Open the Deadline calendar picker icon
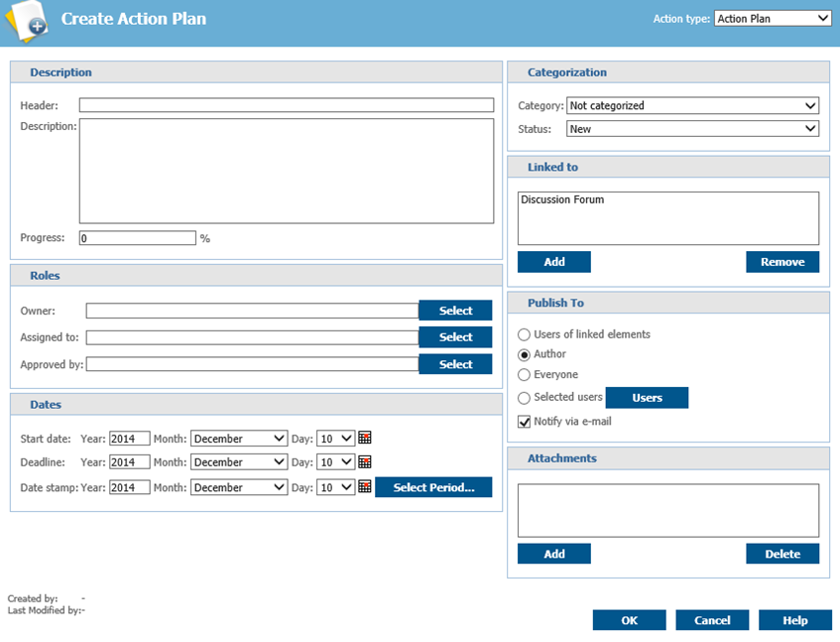Screen dimensions: 840x642 [x=365, y=462]
